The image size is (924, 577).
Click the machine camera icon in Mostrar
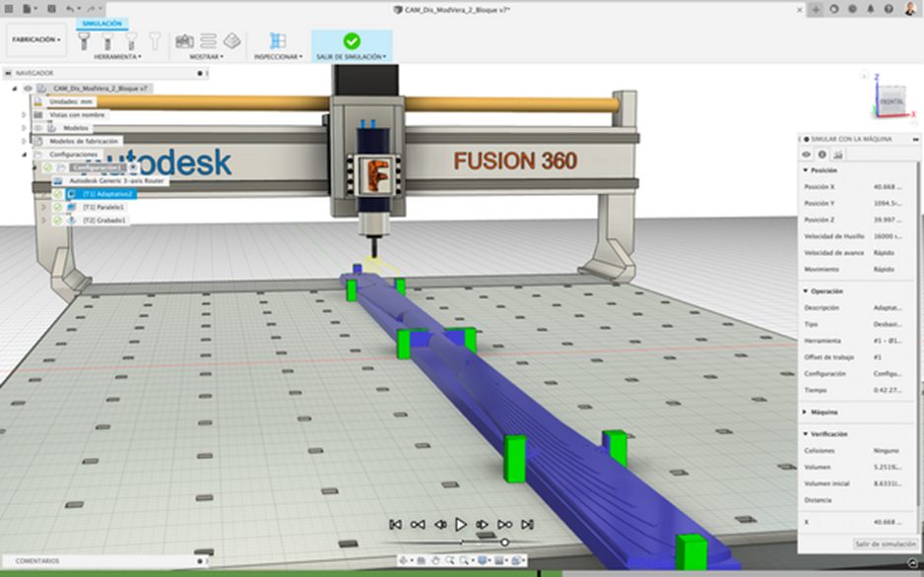click(184, 41)
